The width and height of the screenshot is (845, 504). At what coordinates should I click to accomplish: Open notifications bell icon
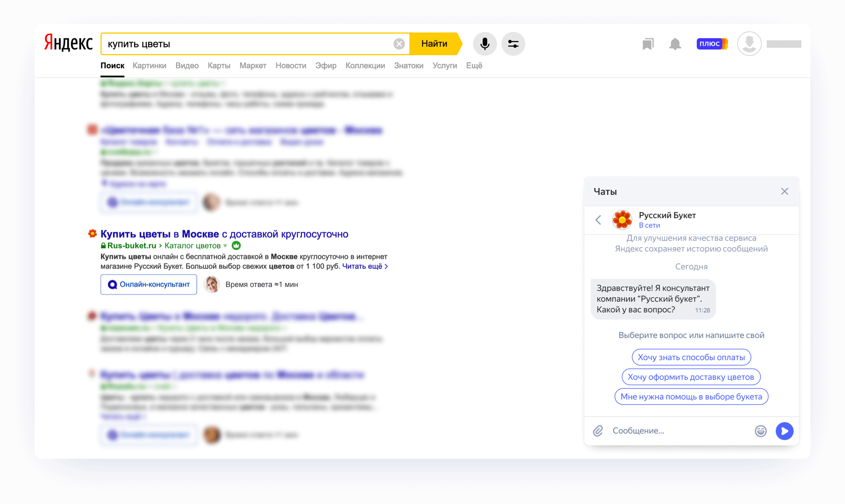coord(675,44)
